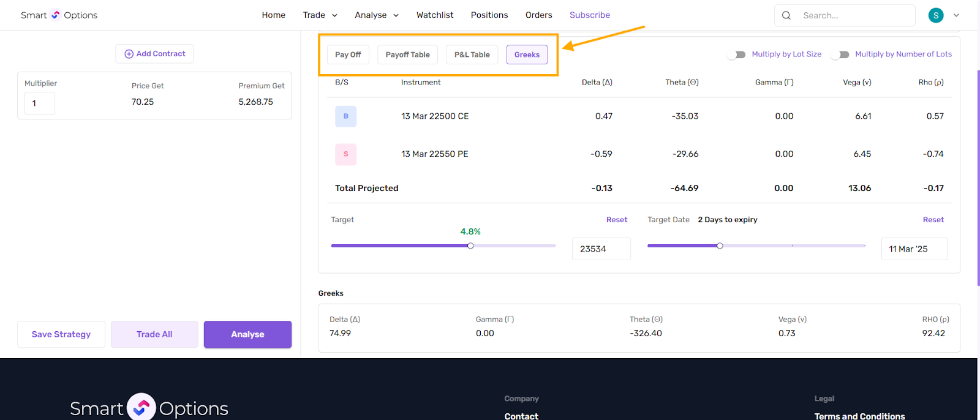This screenshot has width=980, height=420.
Task: Click the pink S sell badge
Action: [345, 154]
